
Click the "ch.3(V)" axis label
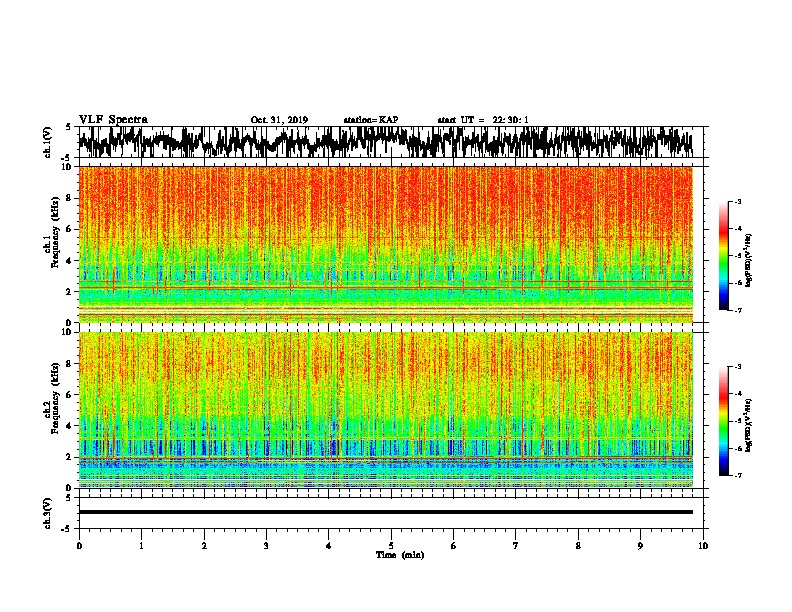pyautogui.click(x=47, y=513)
